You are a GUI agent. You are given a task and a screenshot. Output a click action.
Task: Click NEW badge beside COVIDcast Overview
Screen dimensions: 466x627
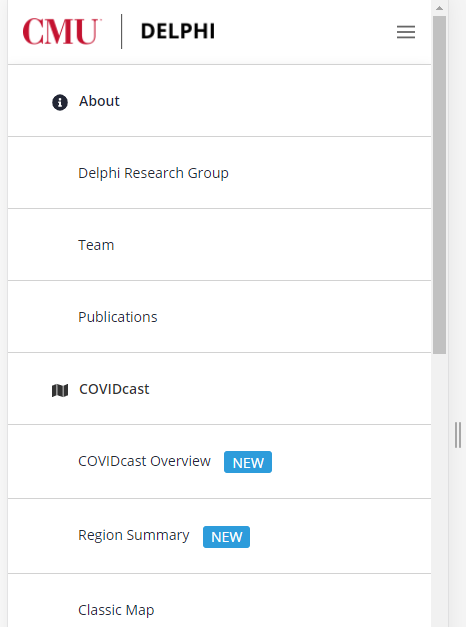click(248, 462)
